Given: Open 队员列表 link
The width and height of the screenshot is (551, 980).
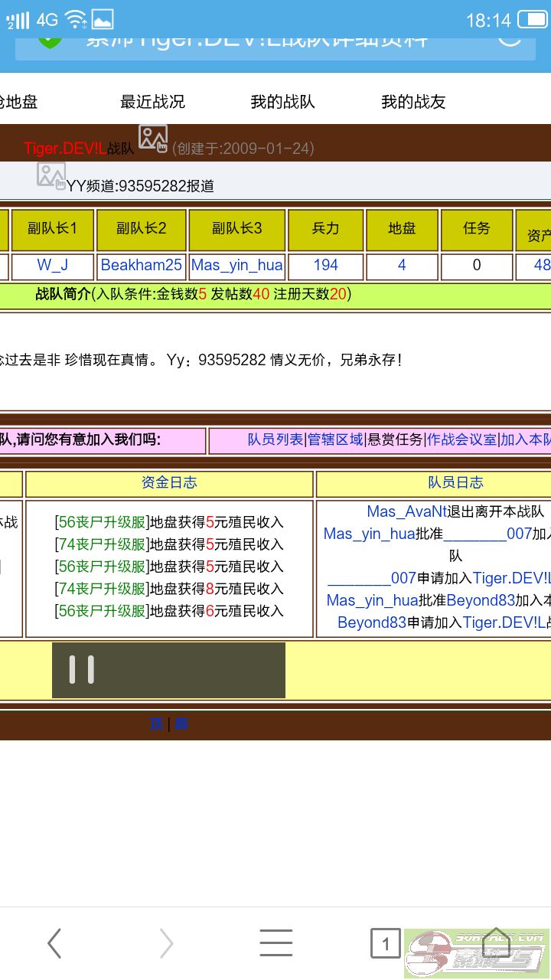Looking at the screenshot, I should point(275,439).
